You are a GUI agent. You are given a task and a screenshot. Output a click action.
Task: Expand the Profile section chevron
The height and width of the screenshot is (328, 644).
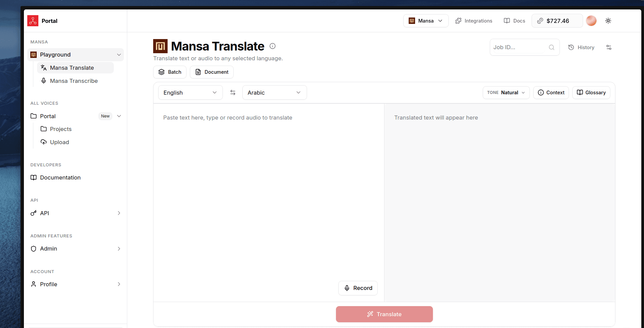tap(119, 284)
